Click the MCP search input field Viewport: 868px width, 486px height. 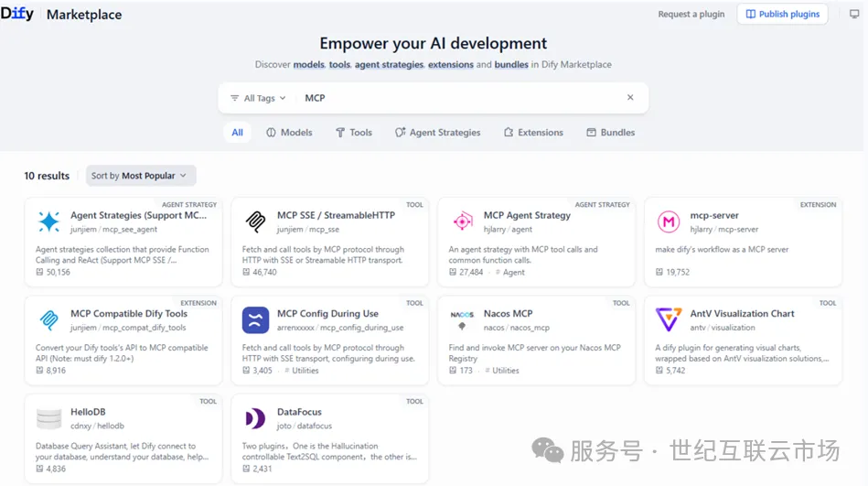[x=457, y=98]
